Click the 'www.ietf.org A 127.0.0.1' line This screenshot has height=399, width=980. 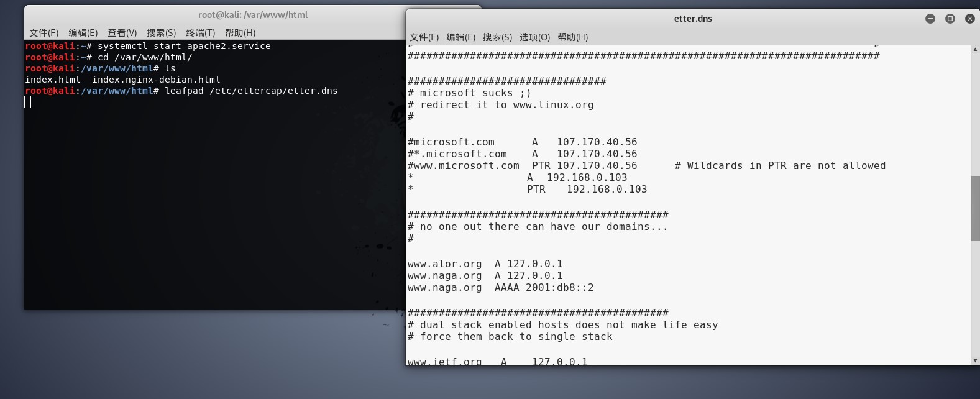(x=497, y=360)
